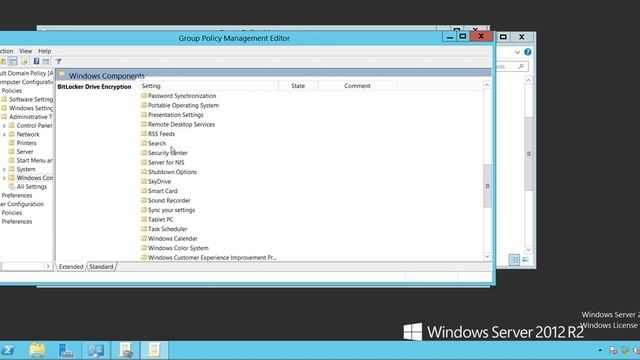
Task: Click the Smart Card folder icon
Action: [144, 191]
